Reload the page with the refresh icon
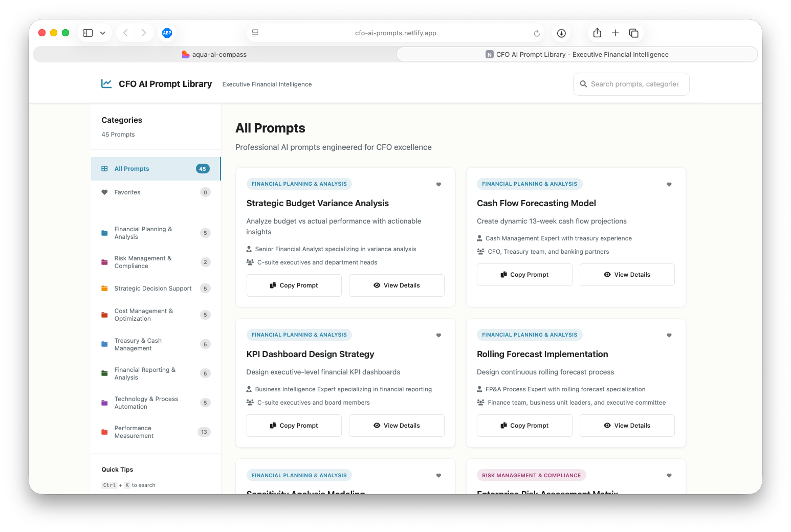The width and height of the screenshot is (791, 532). 537,33
